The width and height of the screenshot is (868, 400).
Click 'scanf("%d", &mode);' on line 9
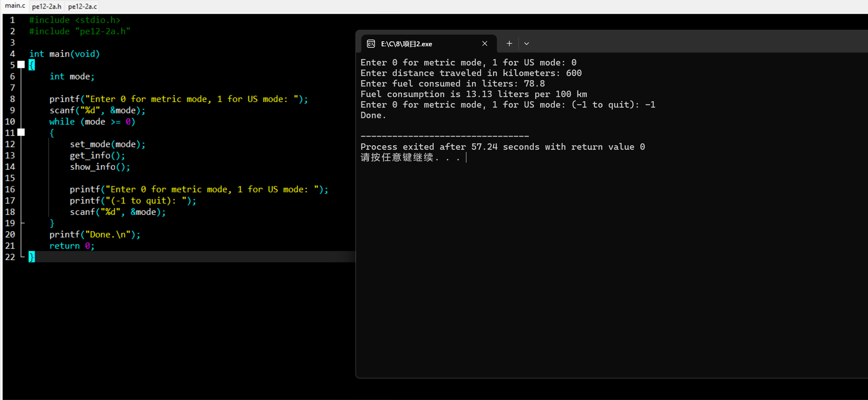97,110
